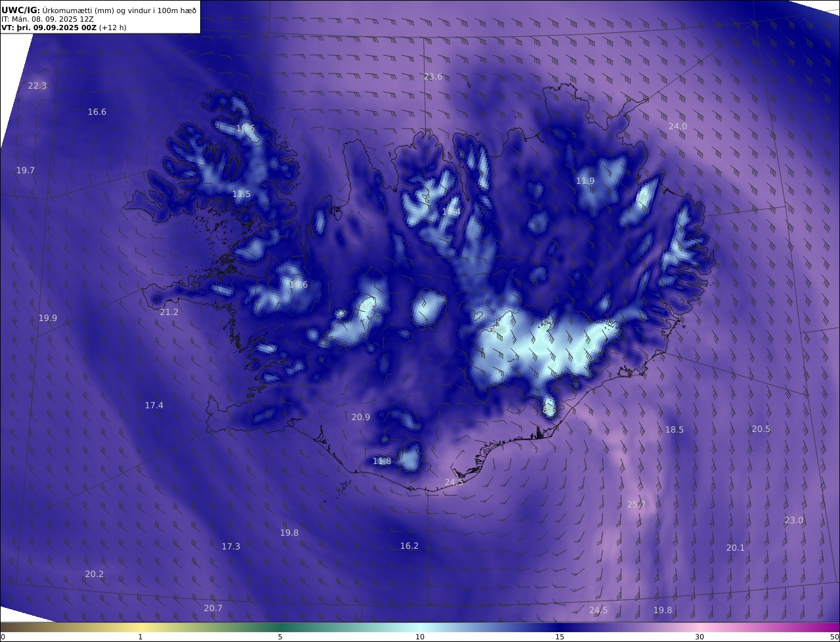Select the 'IT: Mán. 08. 09. 2025 12Z' line
Viewport: 840px width, 642px height.
[x=47, y=19]
